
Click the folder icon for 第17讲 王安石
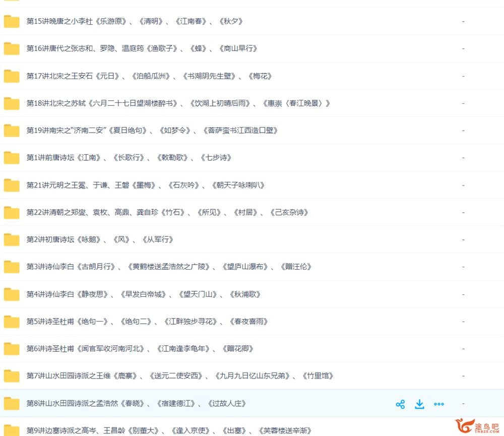[x=12, y=76]
